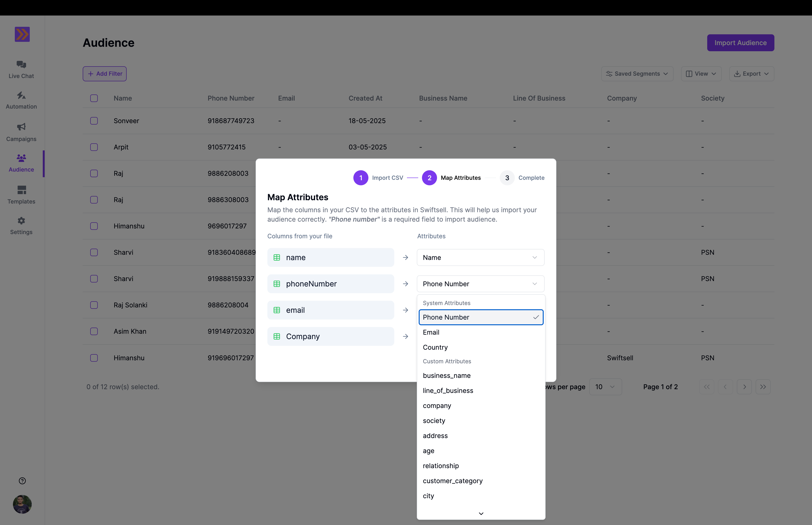Expand the Export dropdown

tap(751, 74)
